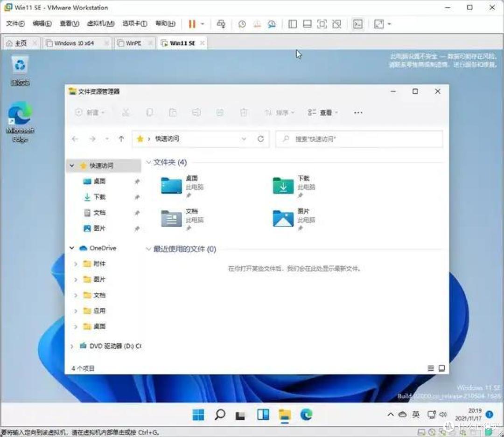Click the paste icon in Explorer toolbar
Image resolution: width=504 pixels, height=437 pixels.
tap(173, 112)
